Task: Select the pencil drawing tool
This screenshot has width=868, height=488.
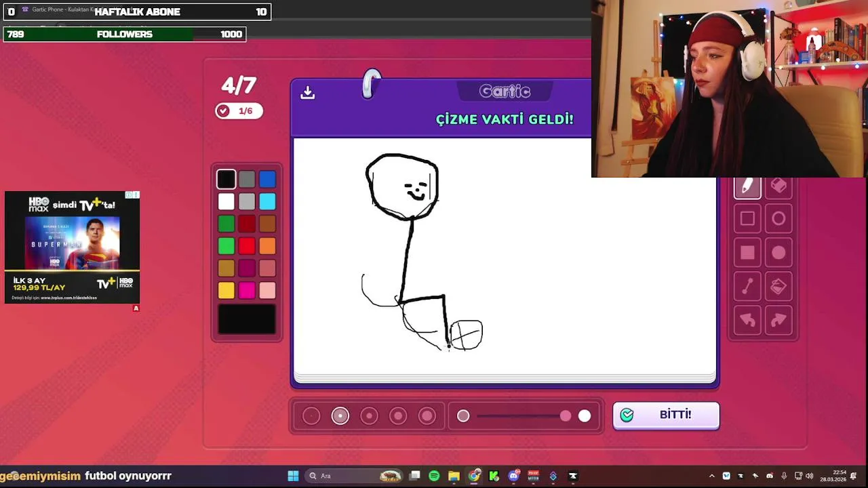Action: click(747, 186)
